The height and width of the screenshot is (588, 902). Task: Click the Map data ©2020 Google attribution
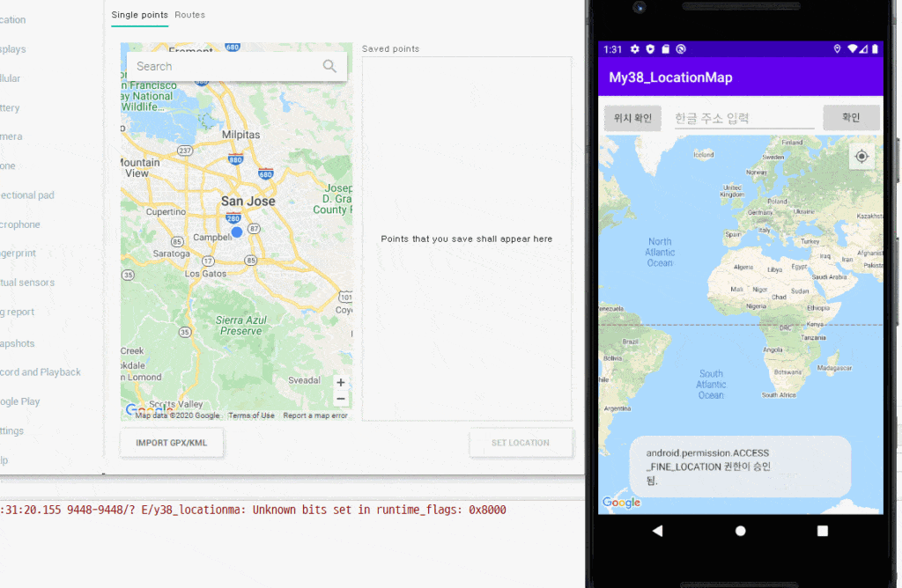(177, 415)
